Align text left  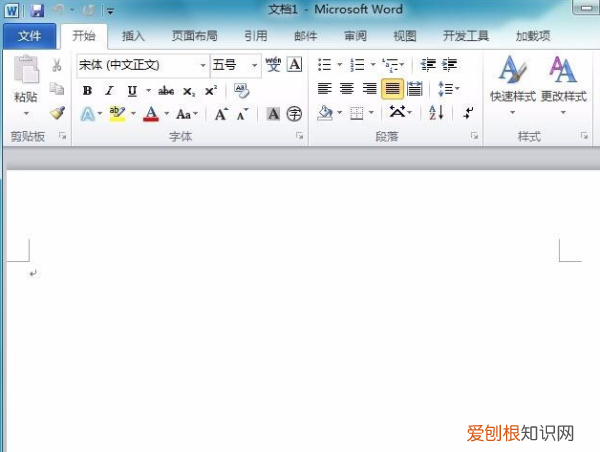point(324,89)
